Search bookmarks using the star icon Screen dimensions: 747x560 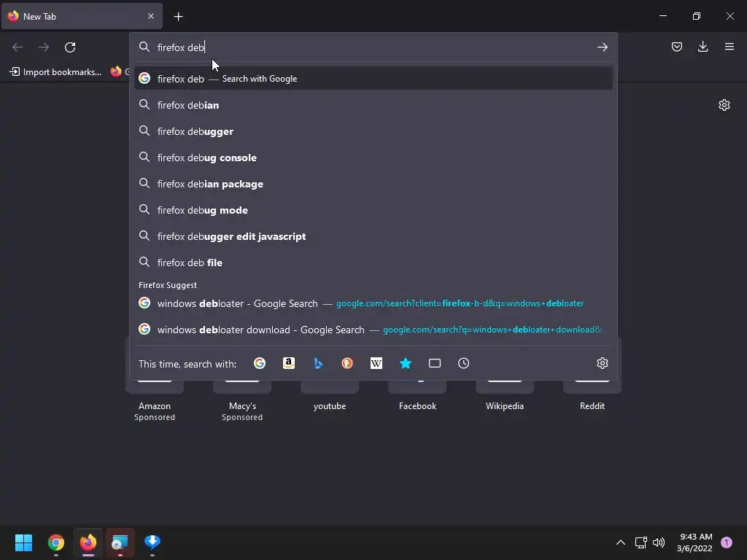pos(406,363)
